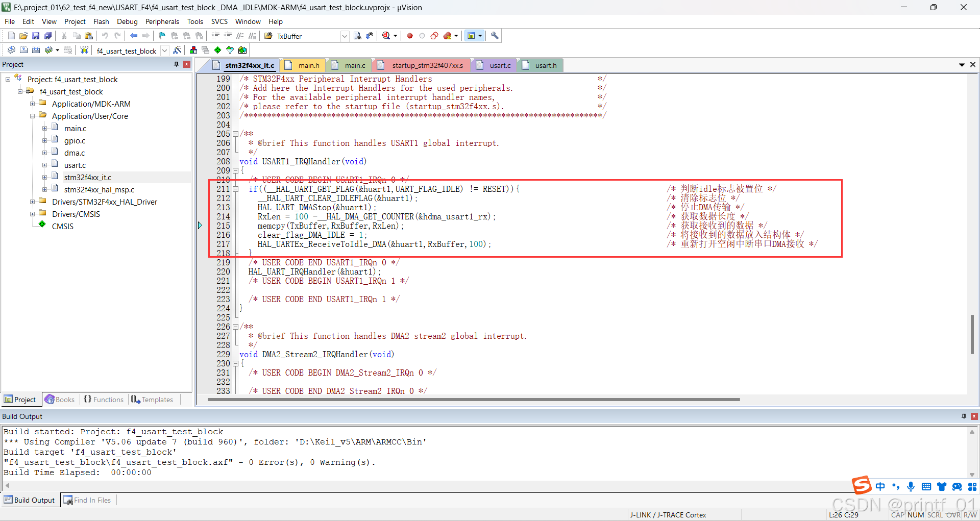Open a file using the folder icon

coord(23,36)
